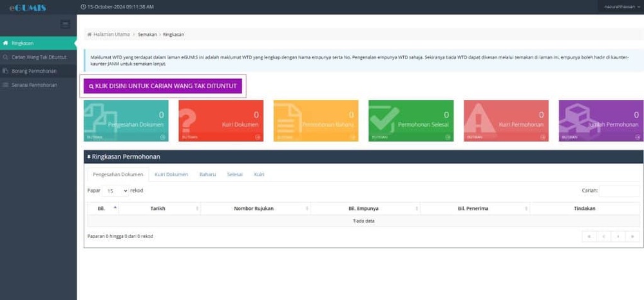Screen dimensions: 644x300
Task: Click arrow icon on Permohonan Baharu card
Action: 353,137
